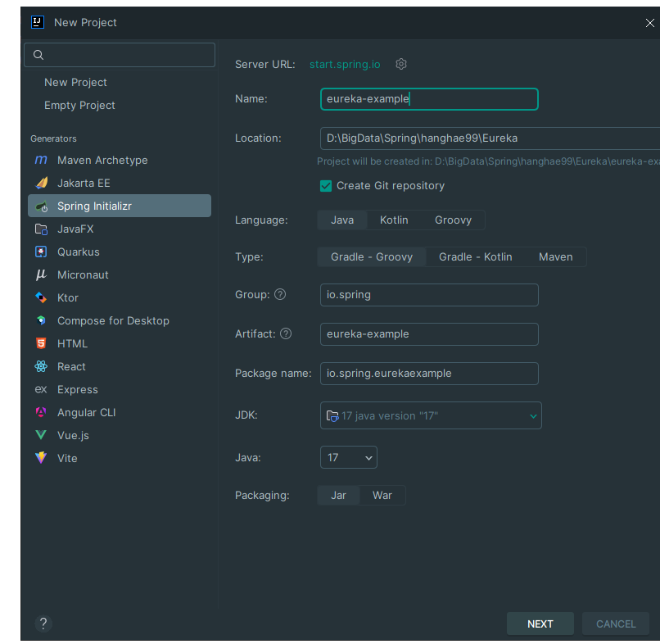Select War packaging

coord(382,496)
